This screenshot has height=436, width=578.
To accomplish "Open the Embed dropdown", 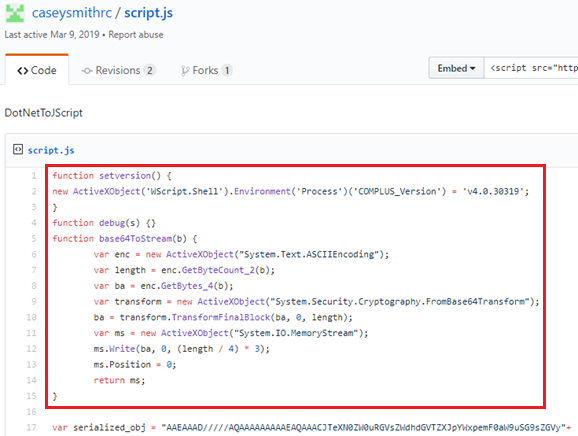I will coord(456,68).
